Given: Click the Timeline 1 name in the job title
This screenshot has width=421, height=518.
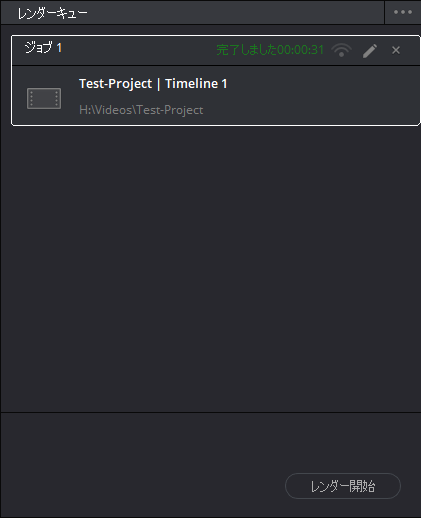Looking at the screenshot, I should [x=196, y=84].
